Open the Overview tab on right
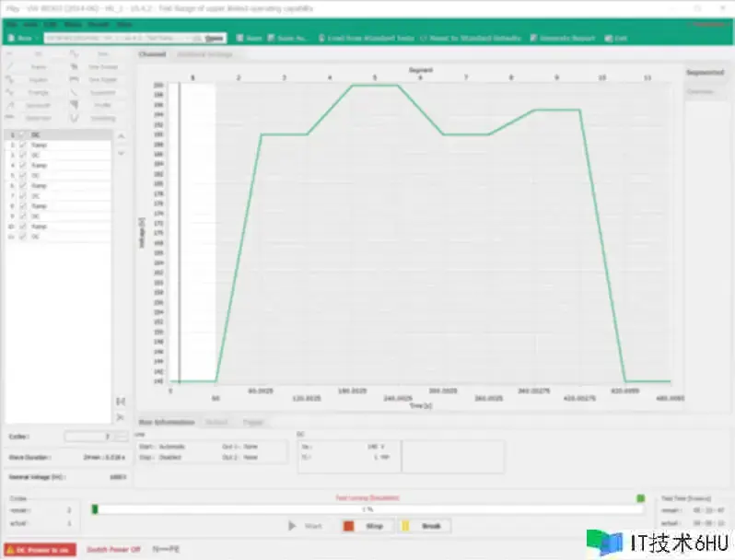The image size is (735, 560). 700,91
